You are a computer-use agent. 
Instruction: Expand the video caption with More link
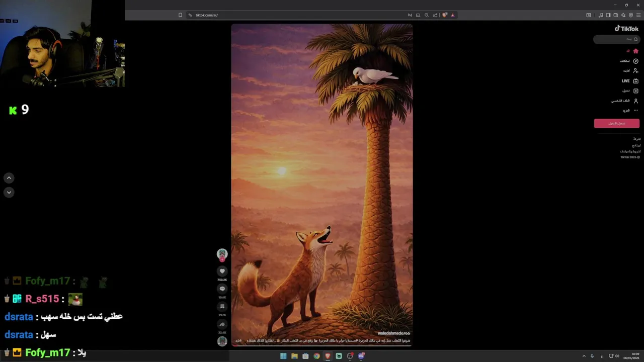point(238,341)
